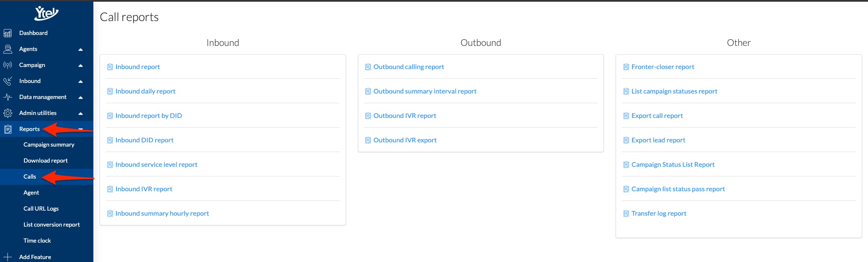The image size is (868, 262).
Task: Open Outbound calling report link
Action: pos(408,67)
